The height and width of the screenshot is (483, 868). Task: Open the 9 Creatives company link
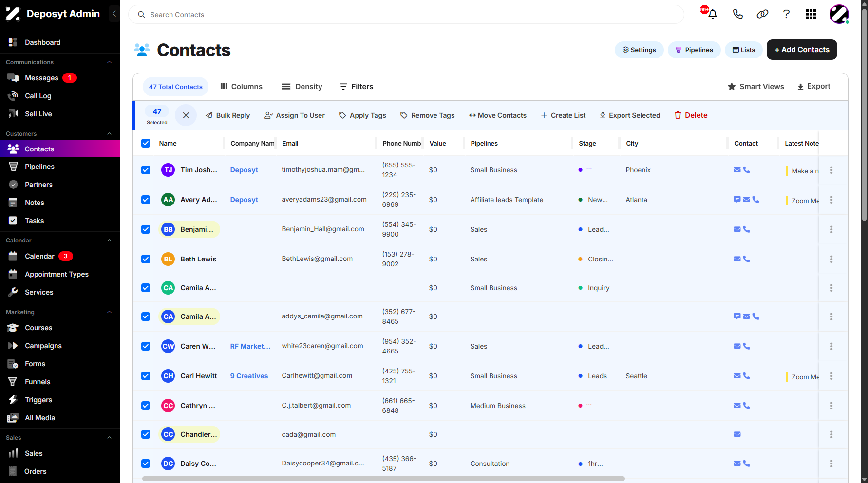pos(249,376)
